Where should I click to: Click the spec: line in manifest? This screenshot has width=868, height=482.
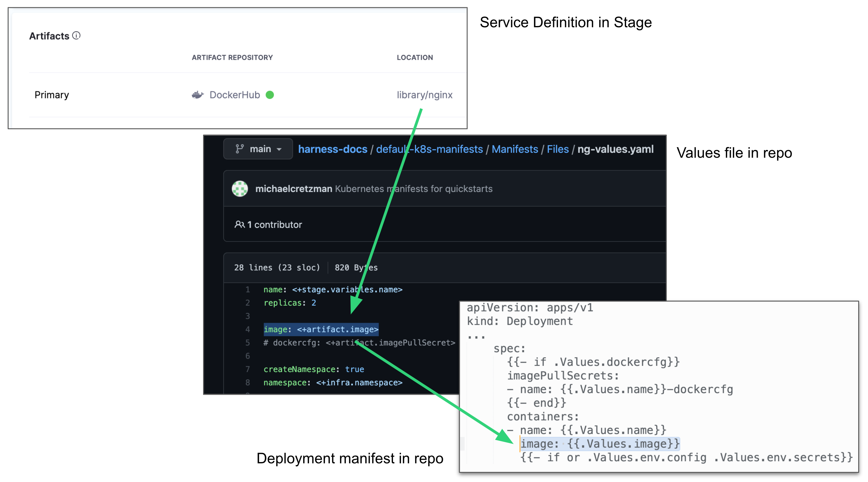509,348
